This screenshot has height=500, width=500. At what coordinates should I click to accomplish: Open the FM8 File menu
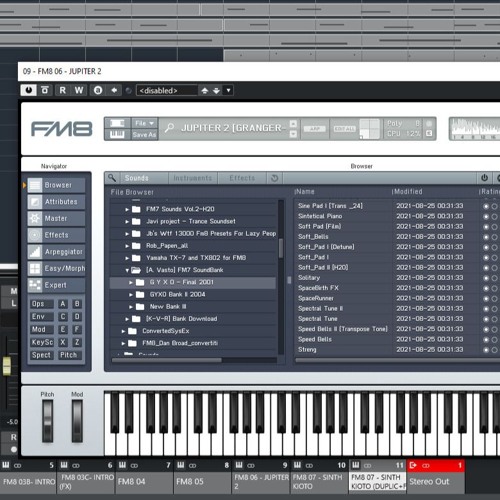coord(144,123)
